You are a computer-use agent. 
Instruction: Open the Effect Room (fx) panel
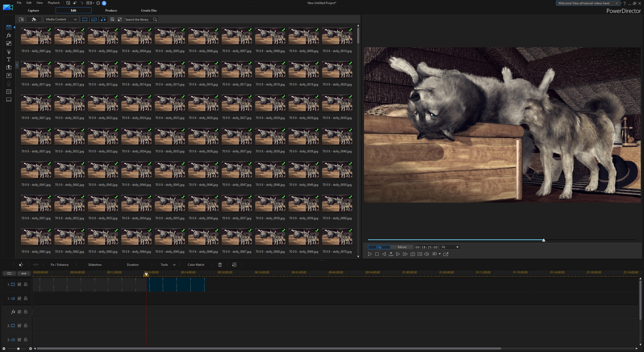tap(9, 35)
